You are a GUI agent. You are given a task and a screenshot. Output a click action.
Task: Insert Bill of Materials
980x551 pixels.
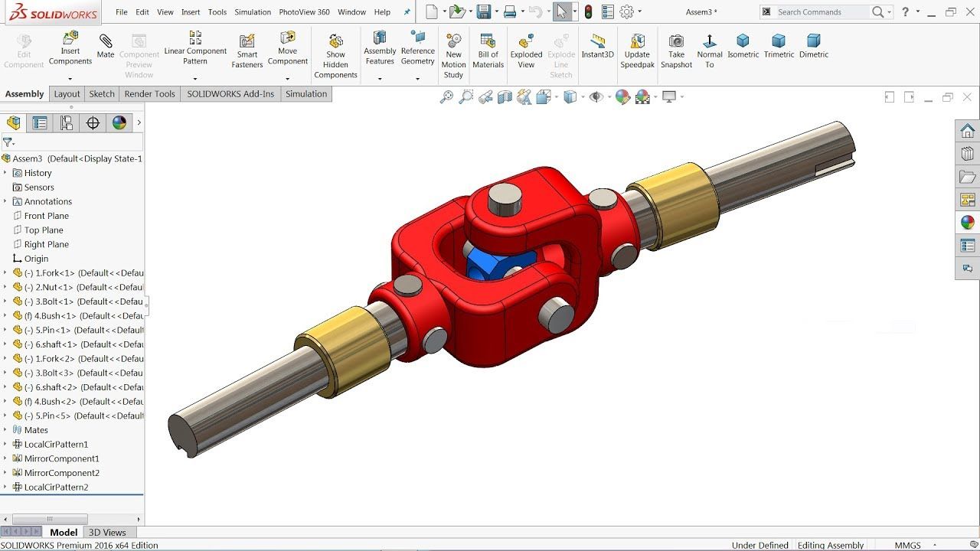[488, 51]
